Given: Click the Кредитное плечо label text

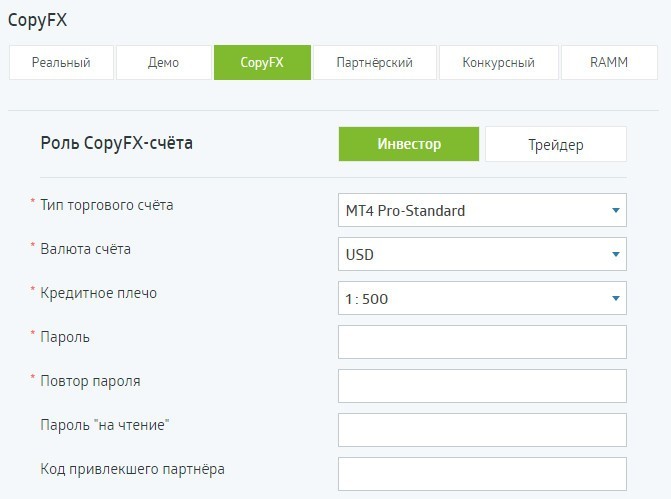Looking at the screenshot, I should point(98,293).
